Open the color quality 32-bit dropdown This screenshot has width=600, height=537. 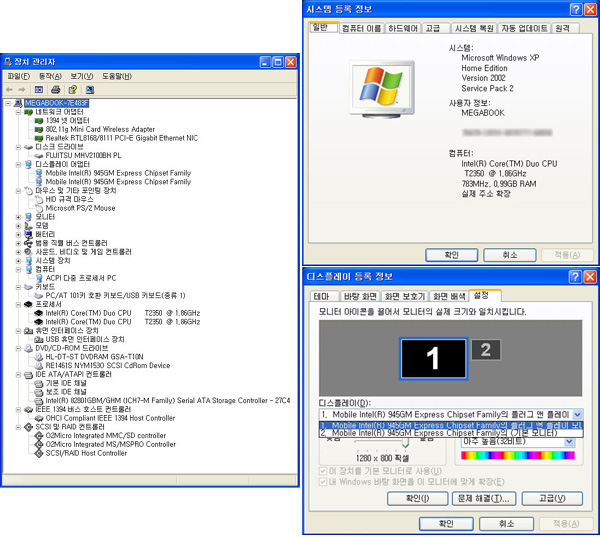pyautogui.click(x=569, y=442)
